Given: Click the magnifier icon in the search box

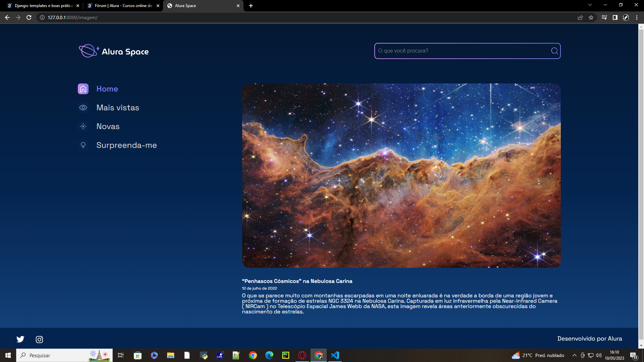Looking at the screenshot, I should pos(554,51).
